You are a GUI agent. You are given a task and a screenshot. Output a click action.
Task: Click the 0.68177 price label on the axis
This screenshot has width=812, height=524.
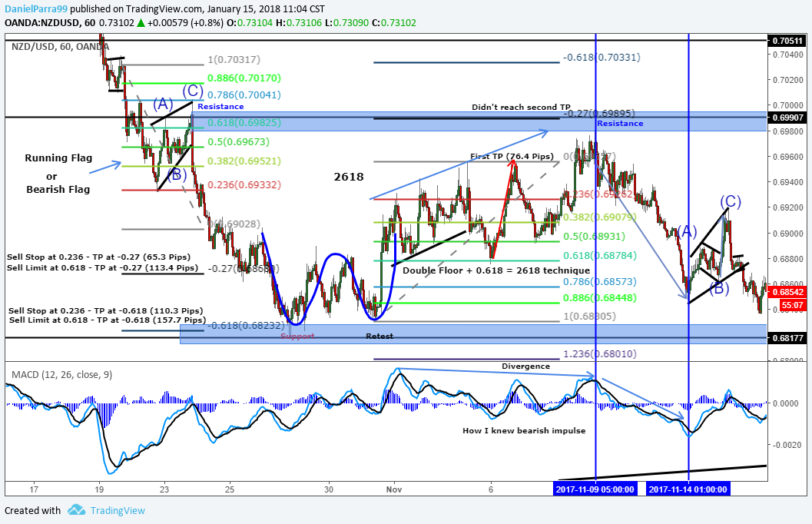pos(787,338)
